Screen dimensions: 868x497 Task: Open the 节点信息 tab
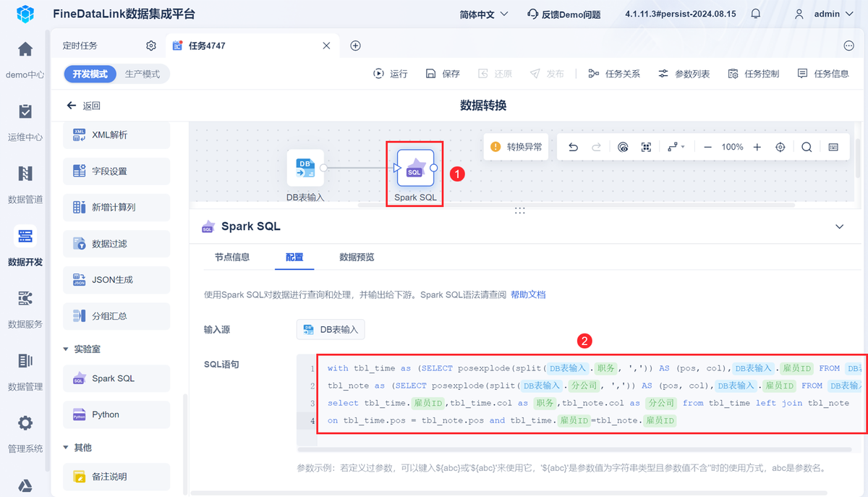[232, 258]
